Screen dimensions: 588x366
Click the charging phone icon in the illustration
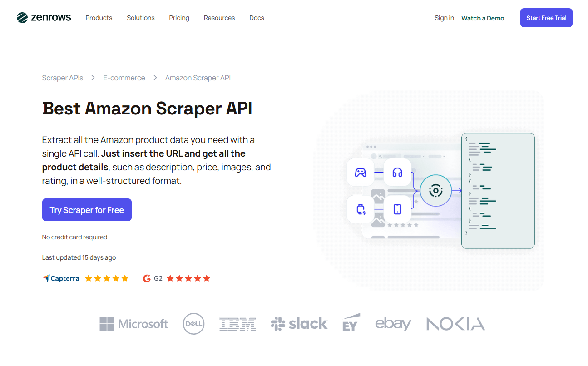tap(360, 209)
